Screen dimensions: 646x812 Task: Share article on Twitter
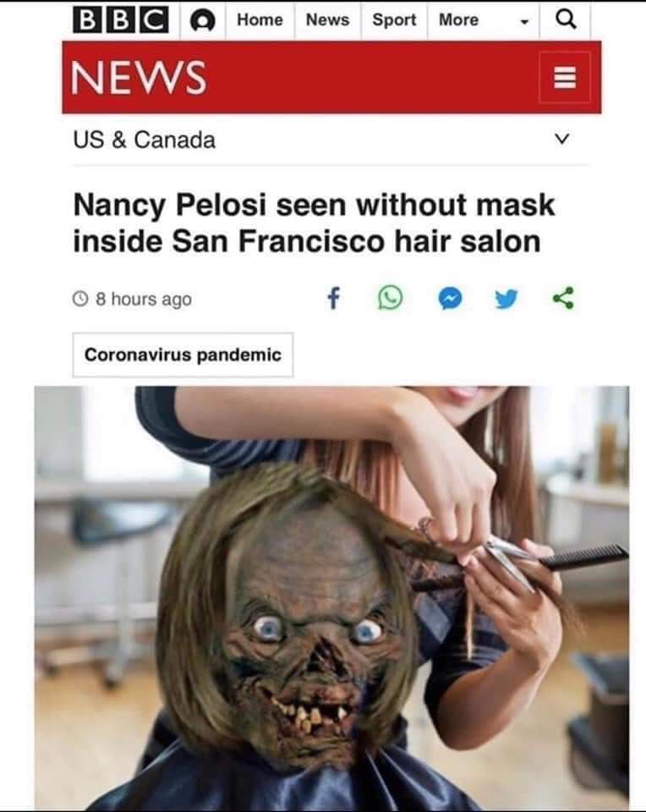pos(506,299)
